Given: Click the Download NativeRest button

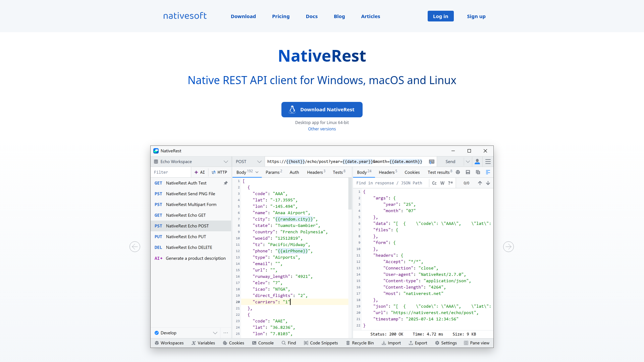Looking at the screenshot, I should (x=322, y=109).
